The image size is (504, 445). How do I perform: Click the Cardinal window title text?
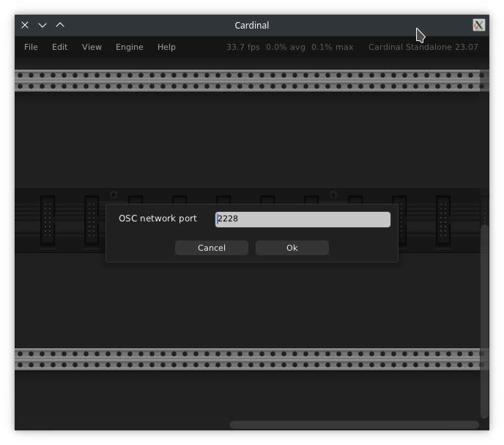(251, 25)
